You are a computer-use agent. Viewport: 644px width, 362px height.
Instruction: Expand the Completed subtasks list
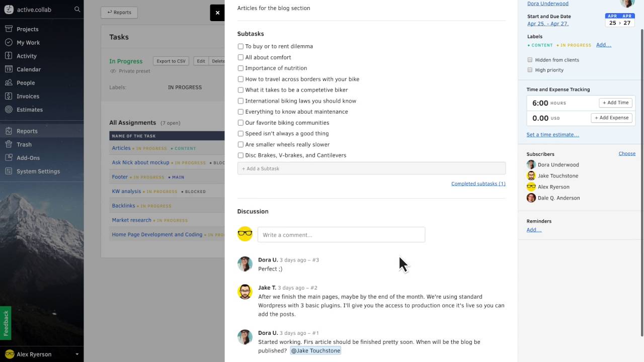point(478,184)
